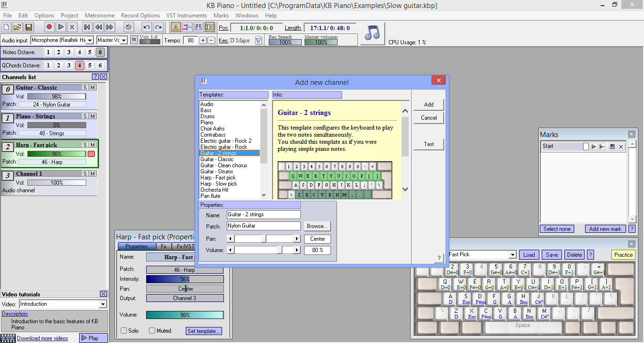Adjust the Master volume 100% slider
The width and height of the screenshot is (644, 343).
coord(321,42)
